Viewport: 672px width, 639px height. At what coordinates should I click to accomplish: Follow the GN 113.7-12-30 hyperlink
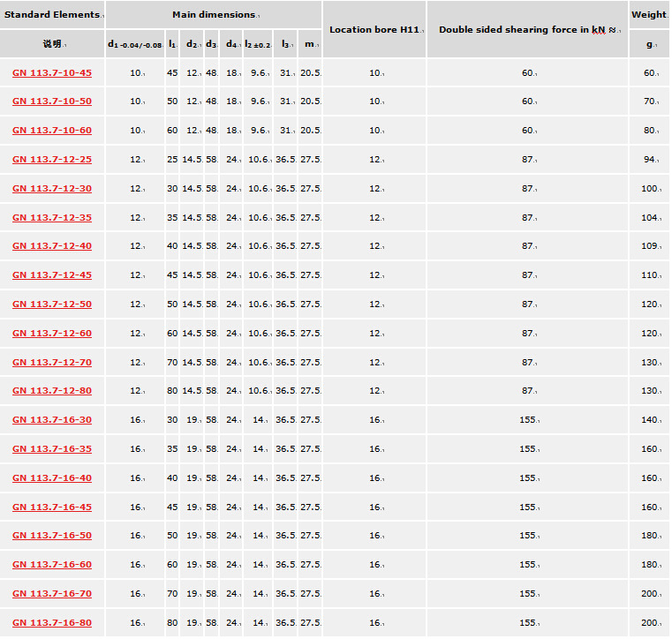51,189
